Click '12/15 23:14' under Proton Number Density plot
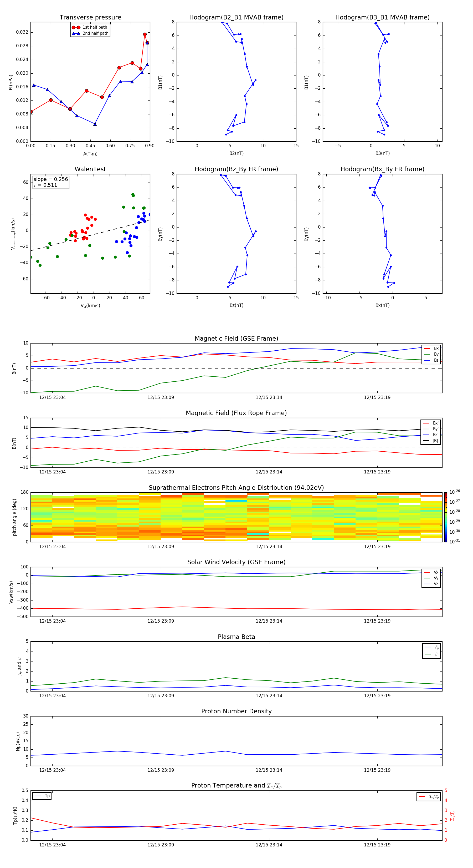Viewport: 473px width, 868px height. click(269, 770)
